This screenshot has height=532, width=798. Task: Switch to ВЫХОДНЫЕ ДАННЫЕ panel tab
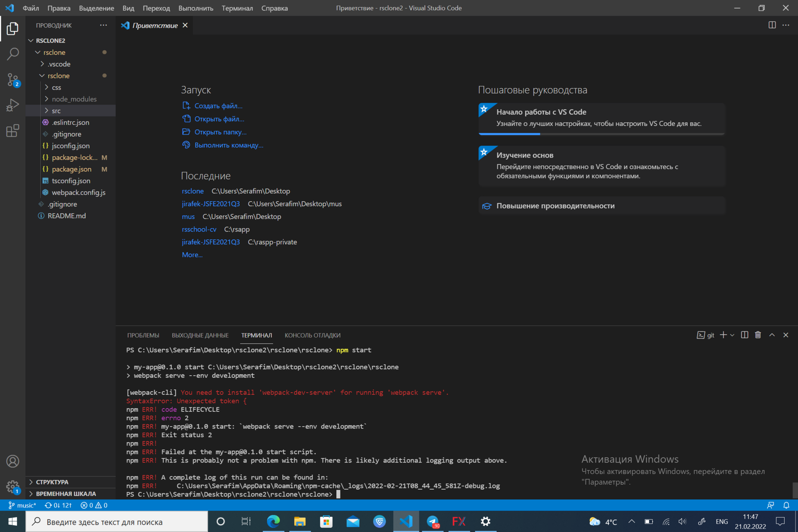point(200,335)
